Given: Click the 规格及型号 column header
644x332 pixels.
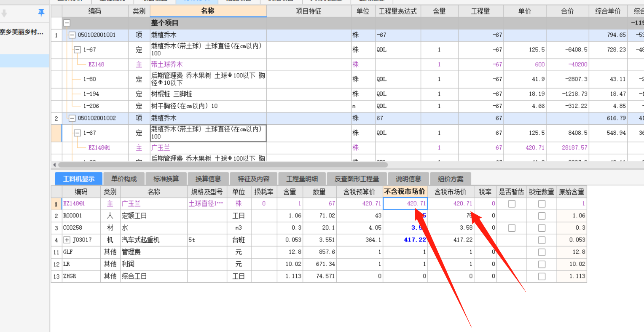Looking at the screenshot, I should coord(207,192).
